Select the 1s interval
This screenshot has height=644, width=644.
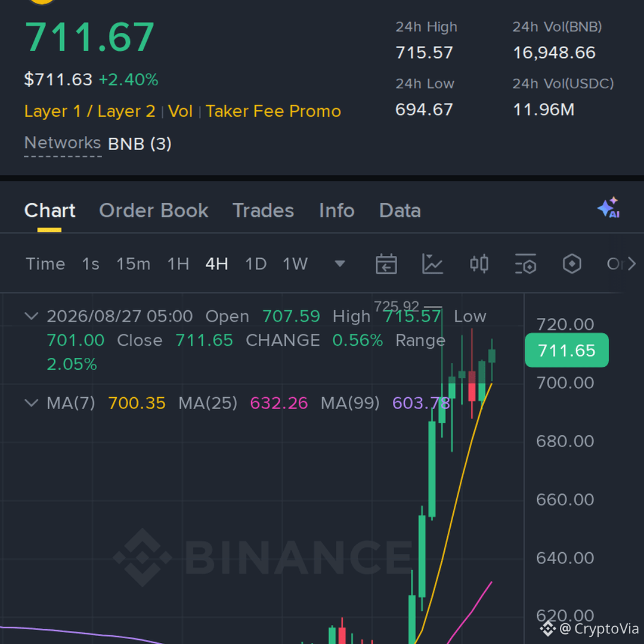[x=91, y=264]
